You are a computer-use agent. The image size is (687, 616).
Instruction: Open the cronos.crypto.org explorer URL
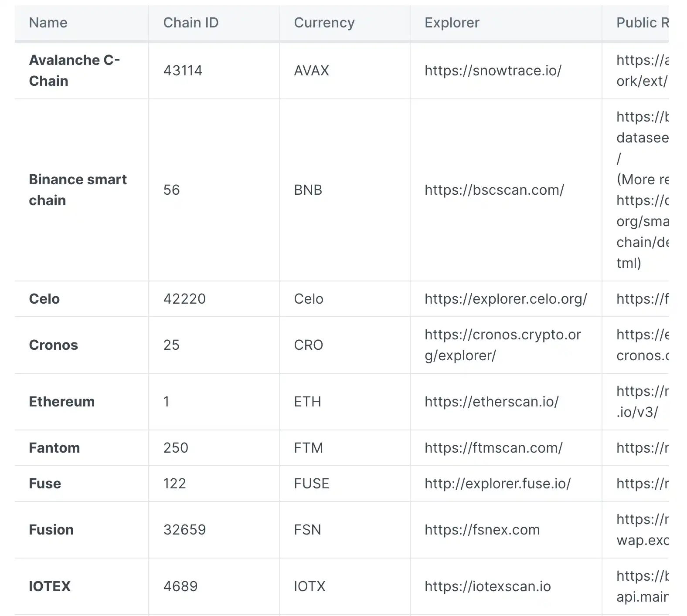[x=503, y=345]
